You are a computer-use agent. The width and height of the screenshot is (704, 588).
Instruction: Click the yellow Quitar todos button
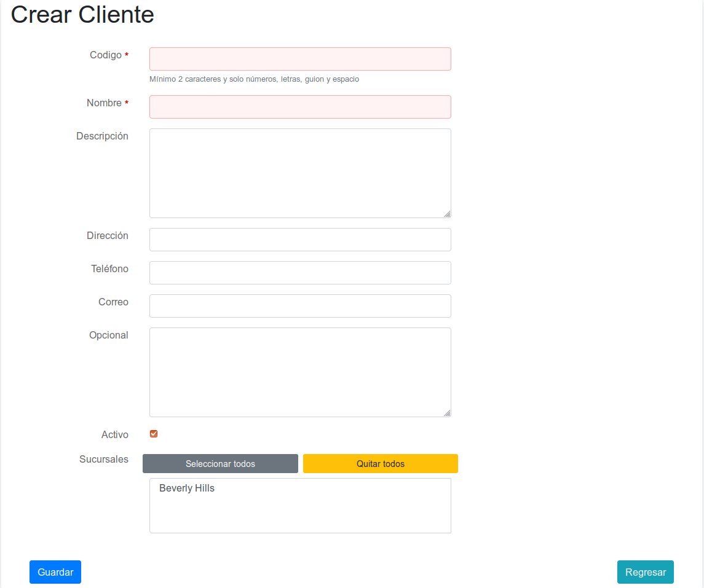point(380,464)
